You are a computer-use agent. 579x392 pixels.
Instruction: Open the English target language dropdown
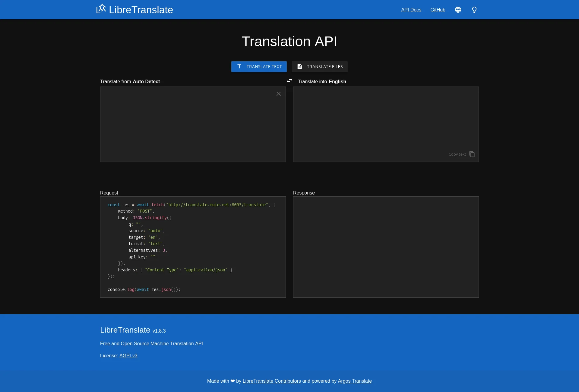[337, 81]
